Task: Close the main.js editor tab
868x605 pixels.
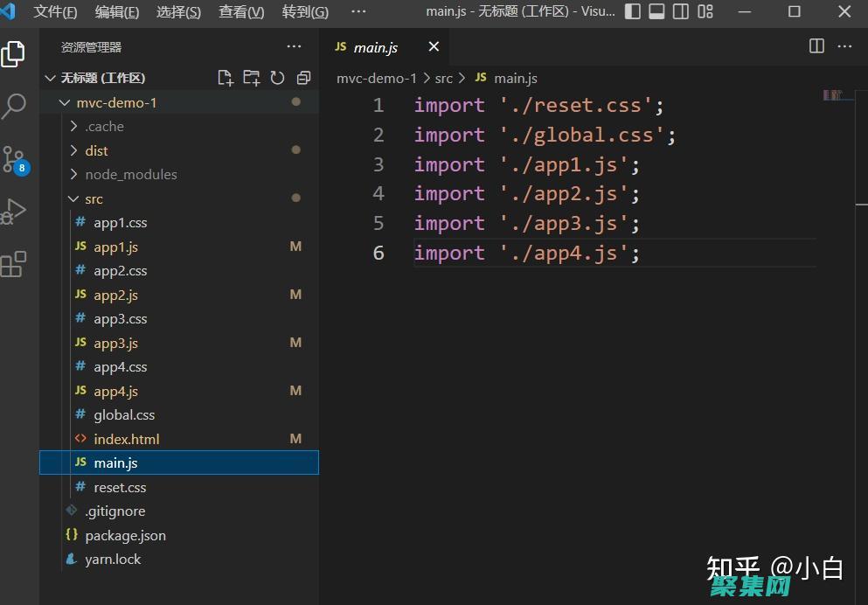Action: click(x=434, y=46)
